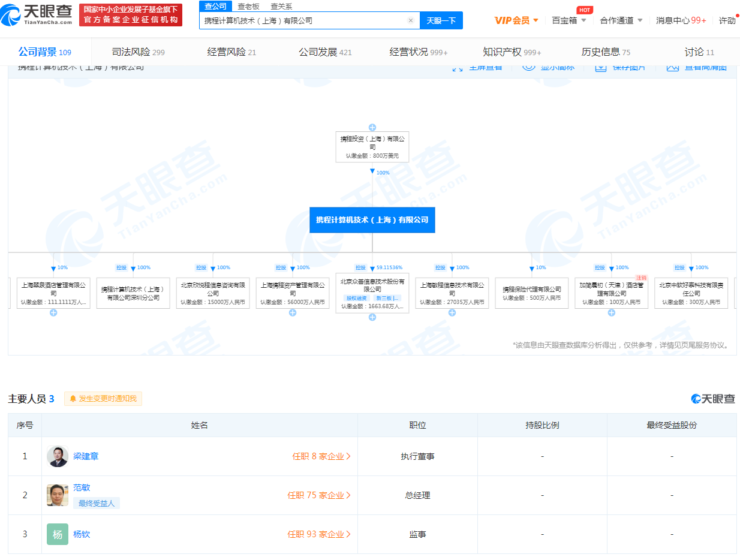Switch to the 查关系 search tab
740x560 pixels.
click(x=281, y=6)
